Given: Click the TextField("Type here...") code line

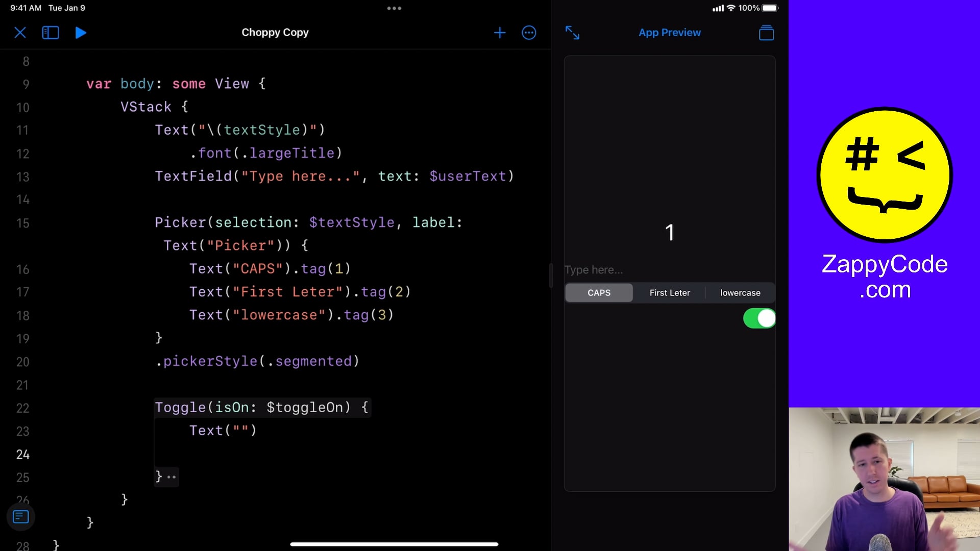Looking at the screenshot, I should [x=334, y=177].
